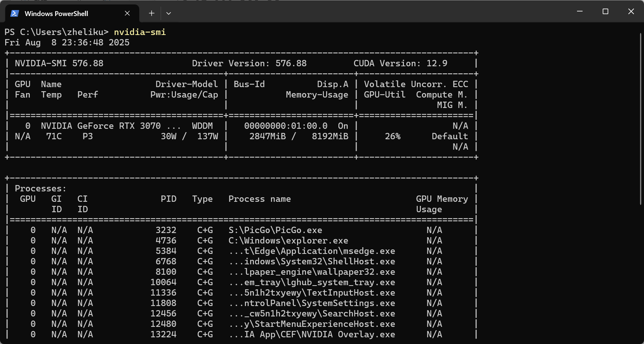Click PID 13224

163,334
